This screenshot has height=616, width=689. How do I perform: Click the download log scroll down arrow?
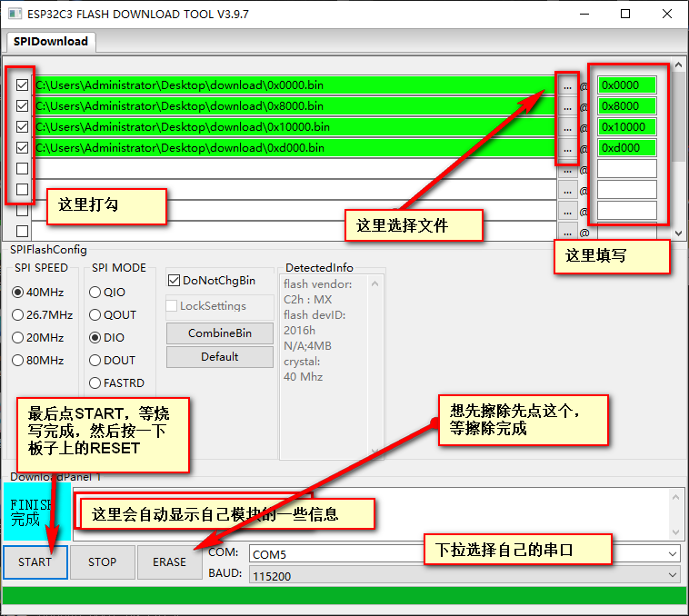coord(675,533)
